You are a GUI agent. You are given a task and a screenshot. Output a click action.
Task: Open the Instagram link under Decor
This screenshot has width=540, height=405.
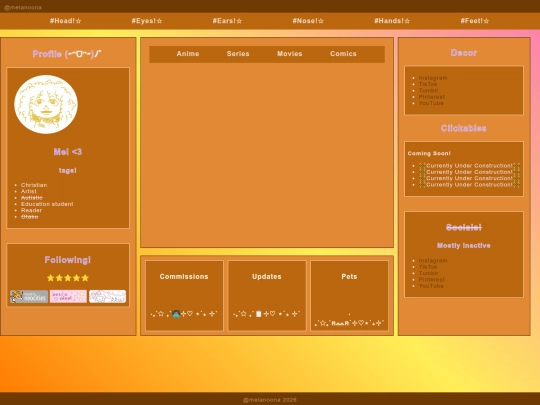pyautogui.click(x=433, y=78)
